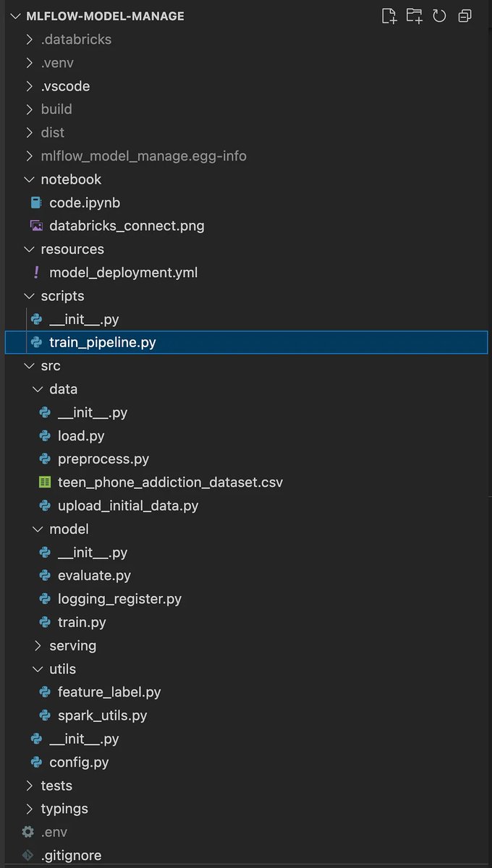Click the gear icon beside .env
Image resolution: width=492 pixels, height=868 pixels.
click(28, 832)
